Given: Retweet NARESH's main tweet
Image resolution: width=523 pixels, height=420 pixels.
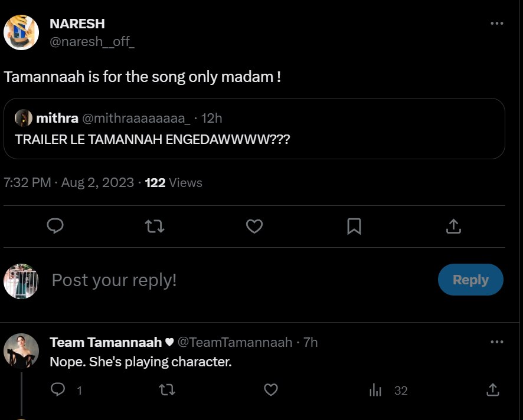Looking at the screenshot, I should (x=155, y=226).
